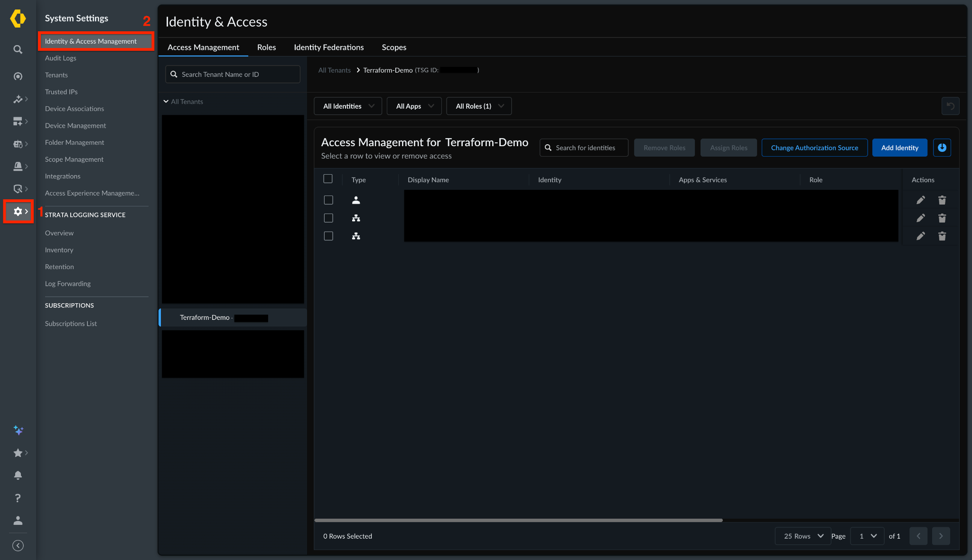
Task: Edit the third identity row
Action: [921, 236]
